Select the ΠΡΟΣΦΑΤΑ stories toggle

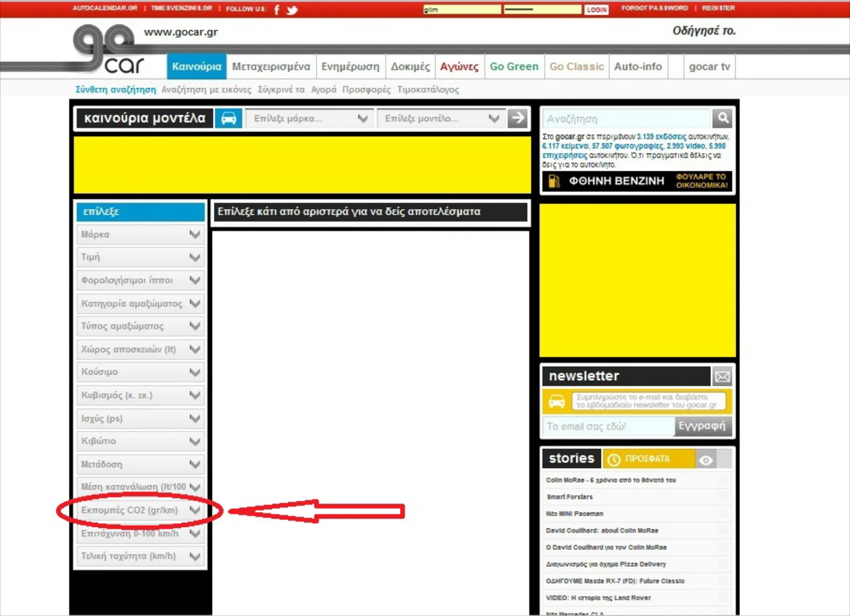[x=647, y=459]
